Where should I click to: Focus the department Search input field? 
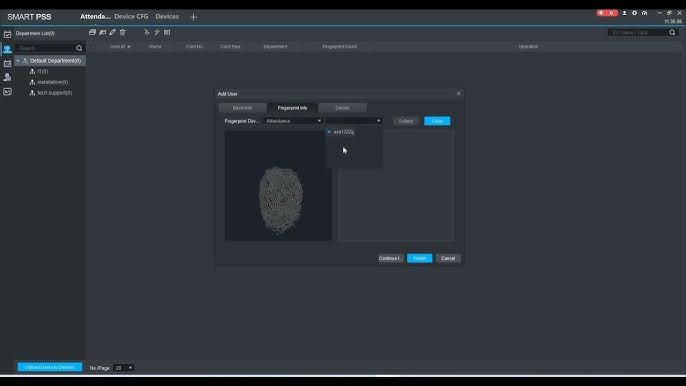46,48
